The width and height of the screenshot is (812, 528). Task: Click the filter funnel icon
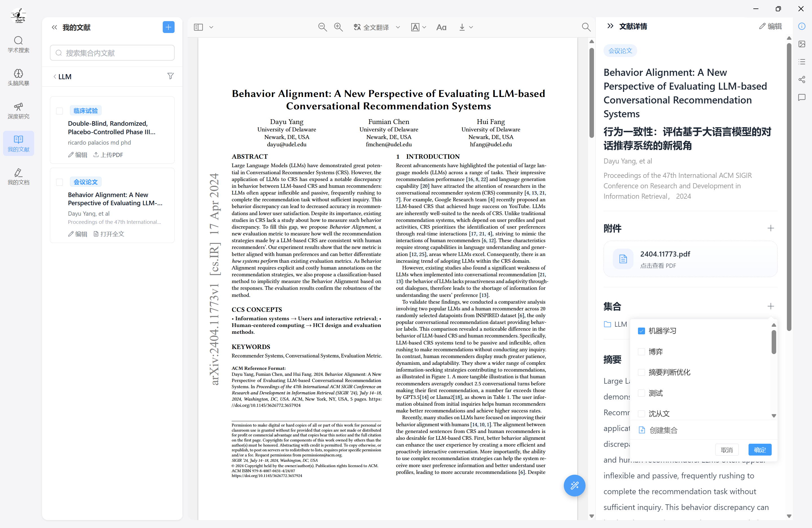(x=171, y=76)
